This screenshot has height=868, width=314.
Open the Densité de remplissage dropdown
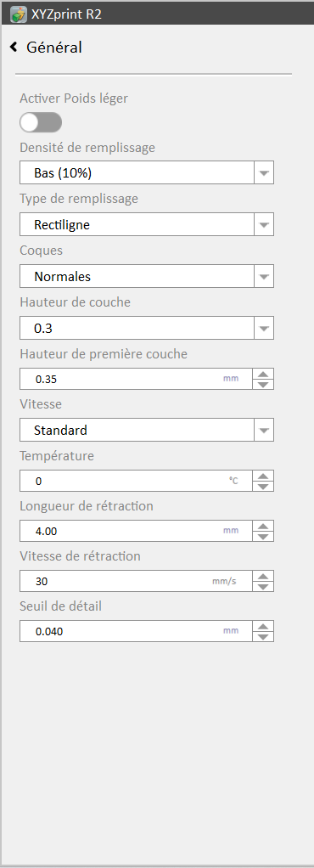point(147,172)
